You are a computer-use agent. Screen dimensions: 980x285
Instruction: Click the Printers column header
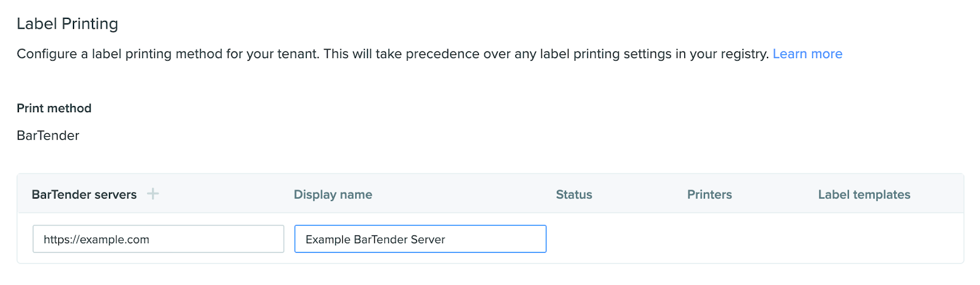tap(709, 194)
